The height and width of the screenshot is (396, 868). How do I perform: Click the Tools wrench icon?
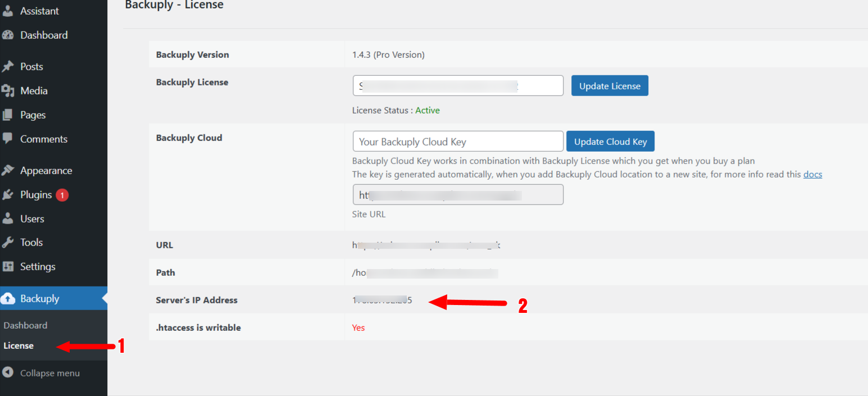pos(8,243)
